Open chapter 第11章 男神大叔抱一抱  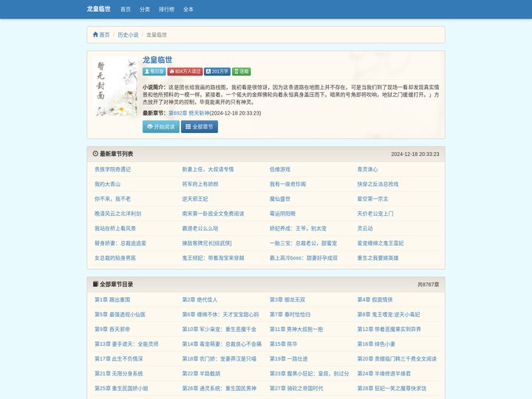[x=296, y=329]
